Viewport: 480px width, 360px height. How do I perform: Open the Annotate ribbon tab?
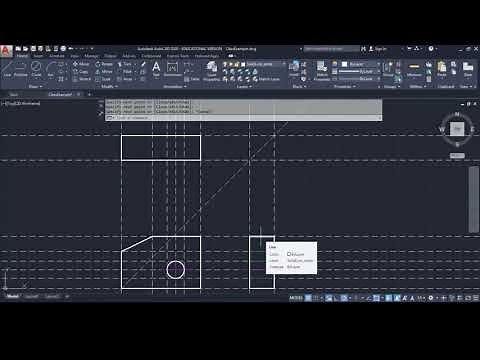pyautogui.click(x=57, y=56)
